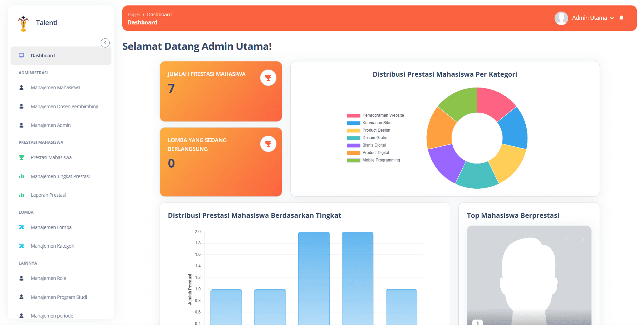Open Manajemen Mahasiswa from the sidebar

(x=56, y=88)
